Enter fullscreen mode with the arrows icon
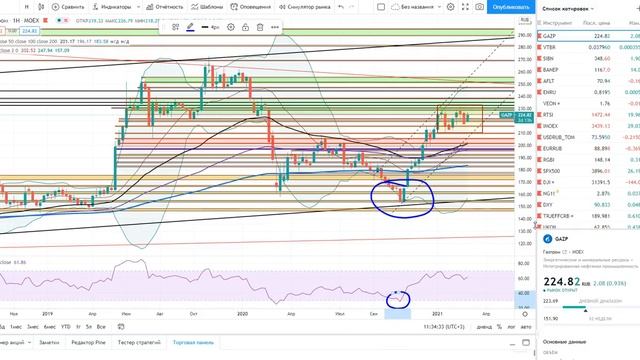Viewport: 640px width, 360px height. [465, 7]
